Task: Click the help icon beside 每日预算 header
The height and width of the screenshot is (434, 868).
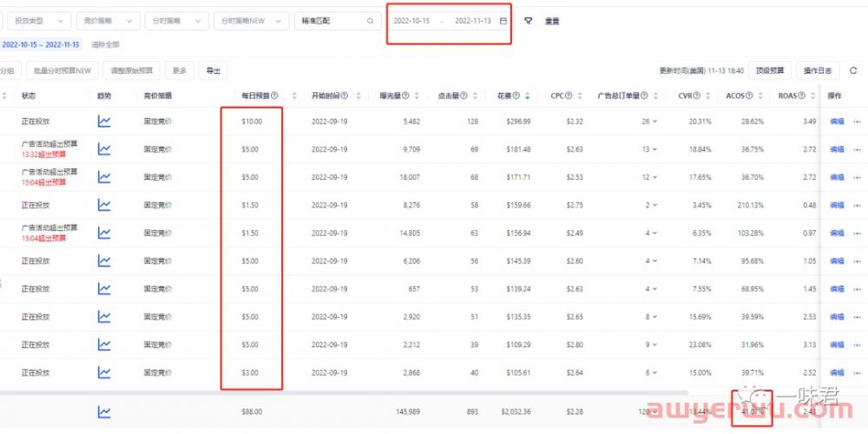Action: 274,95
